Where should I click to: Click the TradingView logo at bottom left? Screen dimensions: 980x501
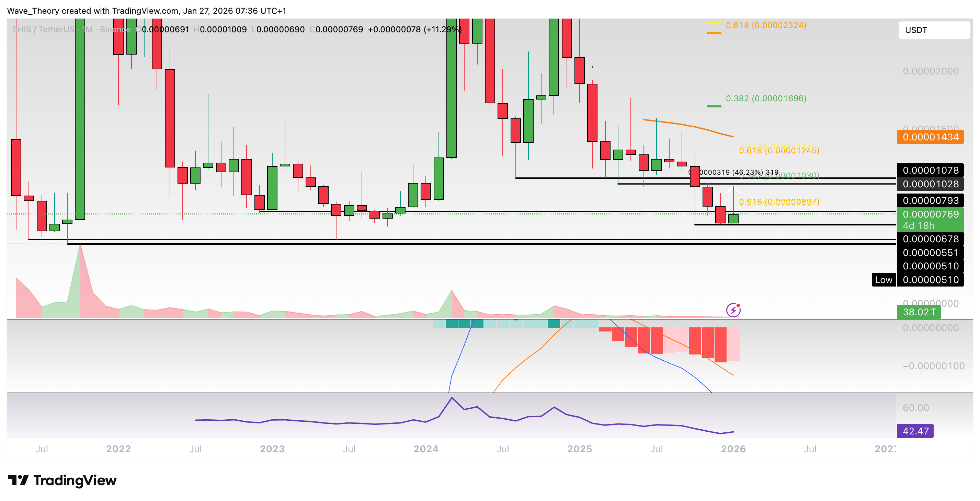click(62, 480)
